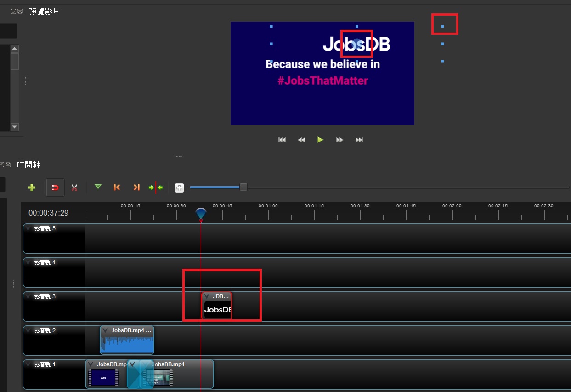Image resolution: width=571 pixels, height=392 pixels.
Task: Click the white zoom button beside slider
Action: tap(179, 187)
